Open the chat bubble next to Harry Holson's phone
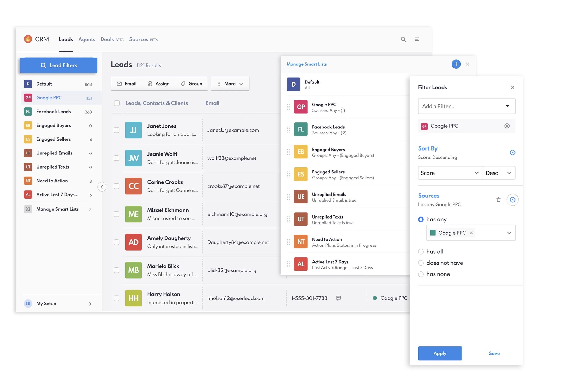This screenshot has height=392, width=579. (x=338, y=298)
